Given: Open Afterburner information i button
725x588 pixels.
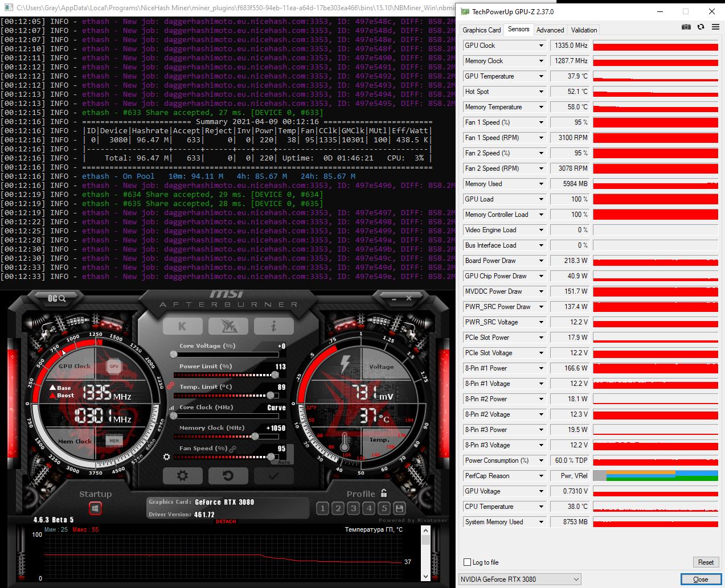Looking at the screenshot, I should (x=273, y=326).
